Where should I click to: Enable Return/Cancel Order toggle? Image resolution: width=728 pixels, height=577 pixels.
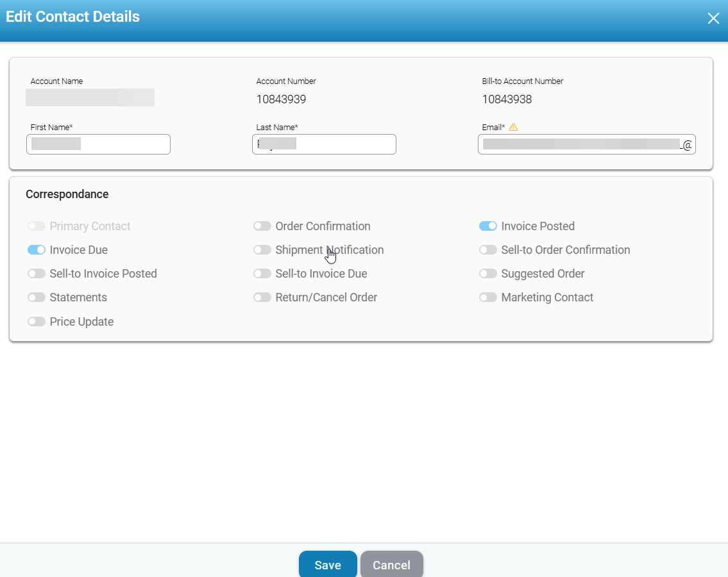[x=262, y=297]
